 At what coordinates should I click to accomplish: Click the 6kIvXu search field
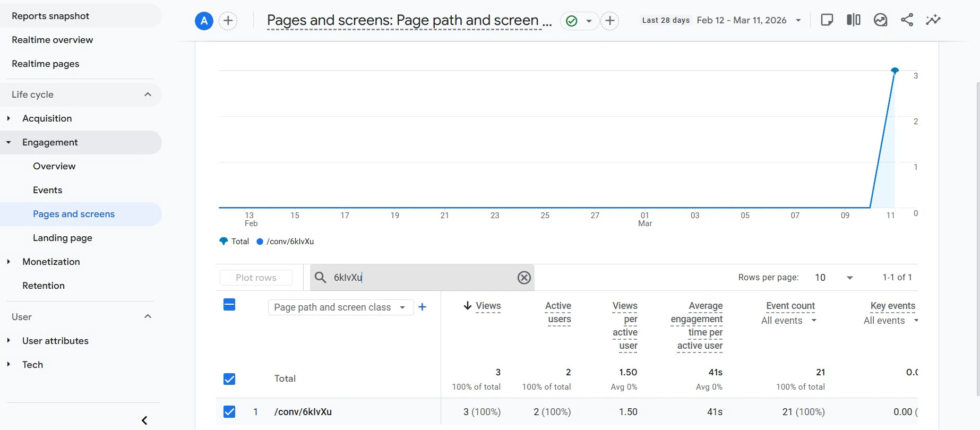coord(422,278)
